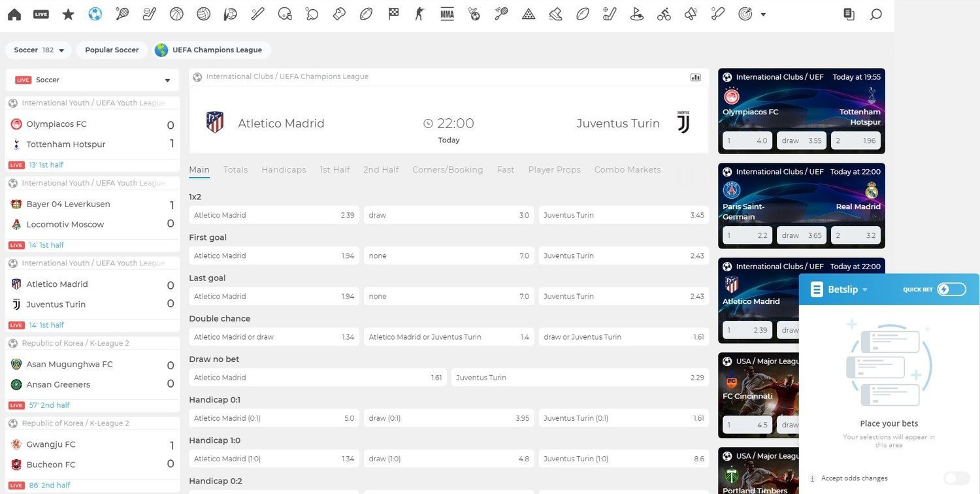
Task: Select the Motorsport checkered flag icon
Action: (393, 14)
